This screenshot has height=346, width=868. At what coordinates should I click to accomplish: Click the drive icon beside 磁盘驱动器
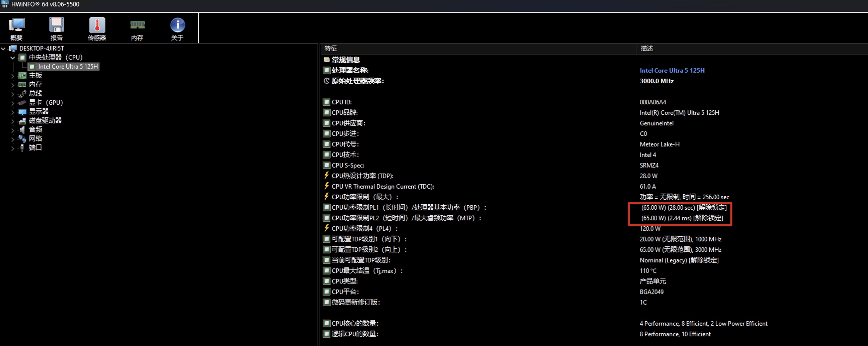coord(22,121)
